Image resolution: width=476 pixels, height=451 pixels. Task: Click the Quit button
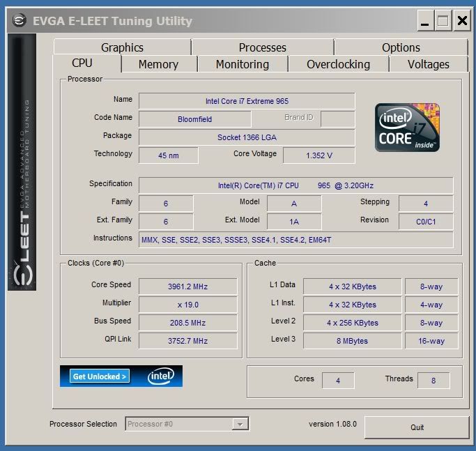(417, 427)
